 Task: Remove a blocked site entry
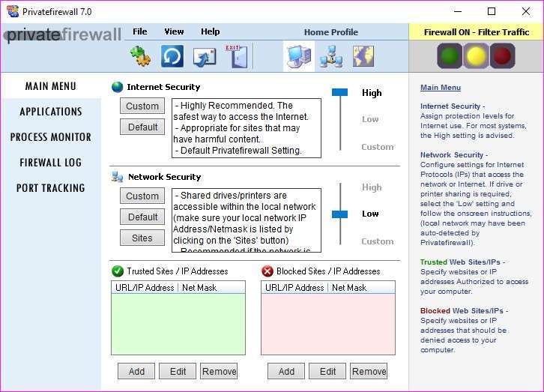(x=369, y=372)
